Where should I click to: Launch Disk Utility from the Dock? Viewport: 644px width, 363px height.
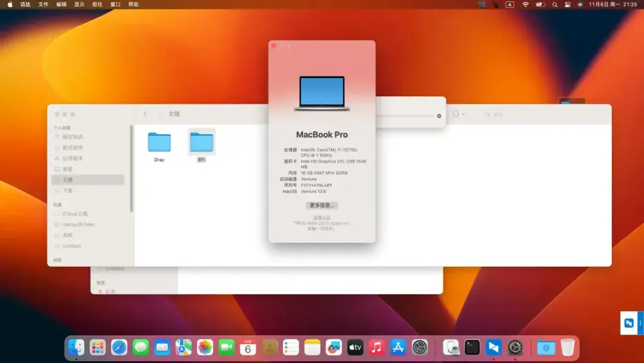pos(451,348)
